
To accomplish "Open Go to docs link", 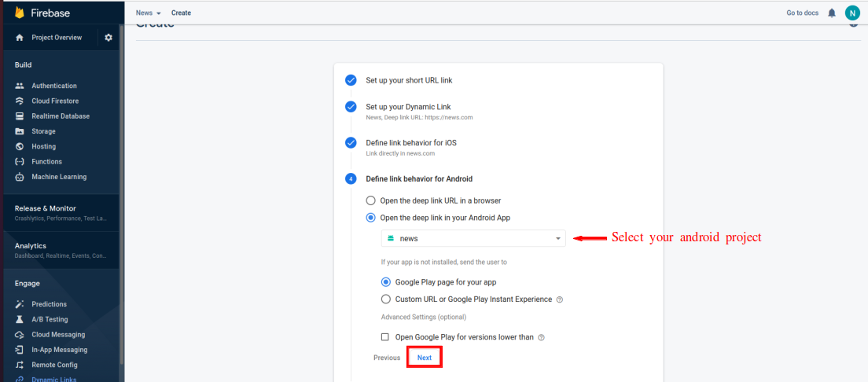I will [802, 13].
